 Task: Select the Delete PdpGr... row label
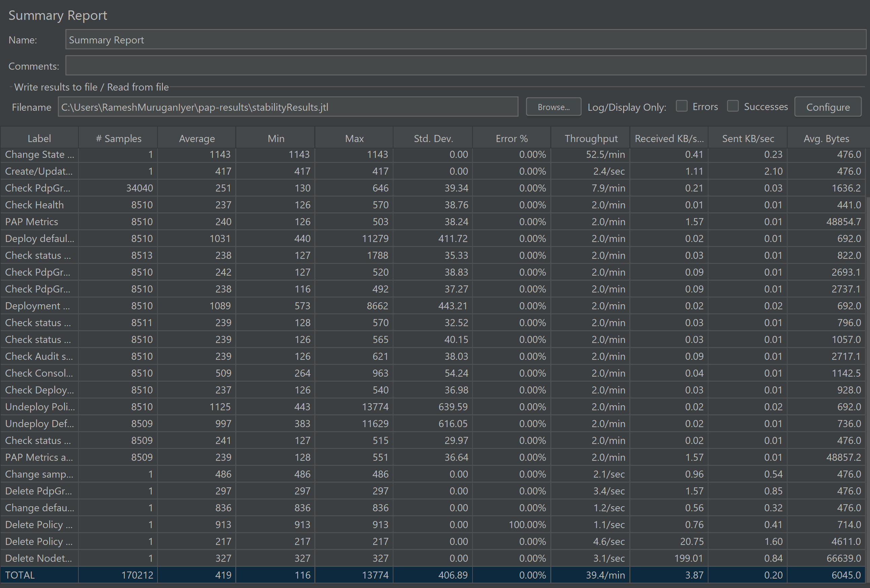pos(39,491)
